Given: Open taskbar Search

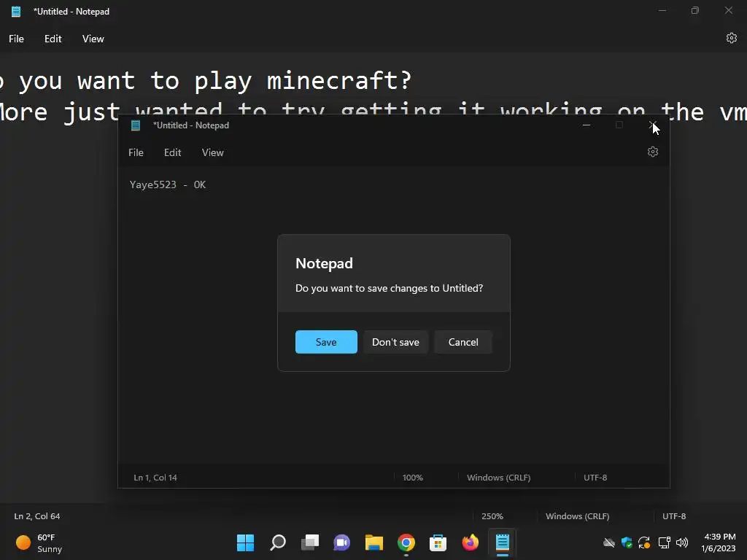Looking at the screenshot, I should point(278,542).
